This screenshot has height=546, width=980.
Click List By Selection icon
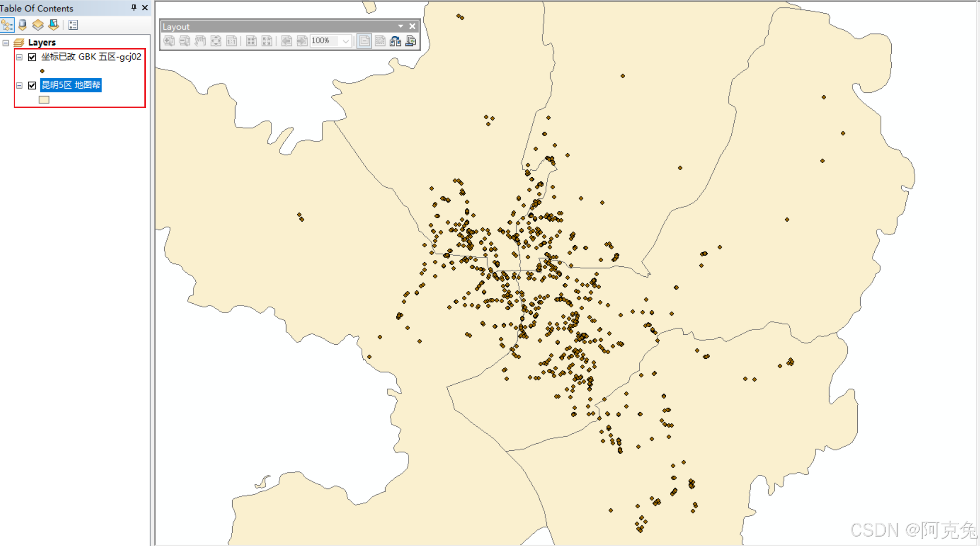point(53,25)
